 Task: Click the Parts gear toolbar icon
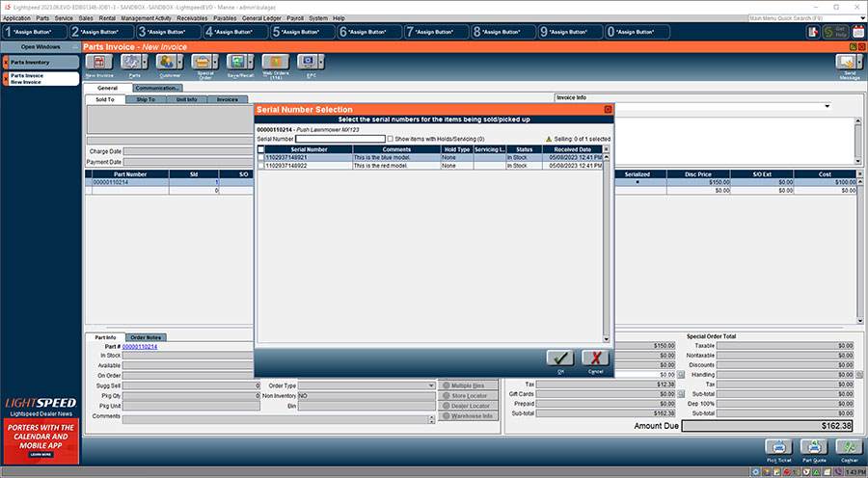tap(131, 62)
